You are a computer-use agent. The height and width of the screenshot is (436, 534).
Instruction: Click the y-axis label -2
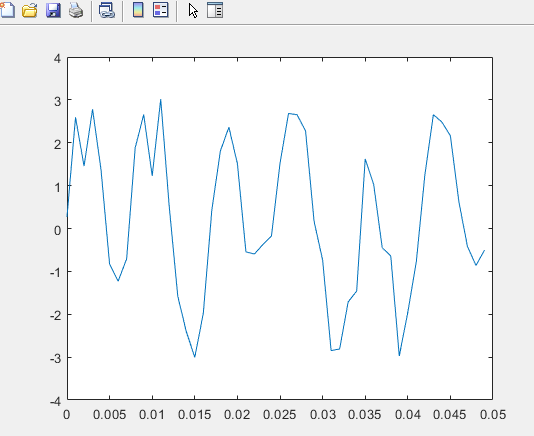click(x=55, y=315)
